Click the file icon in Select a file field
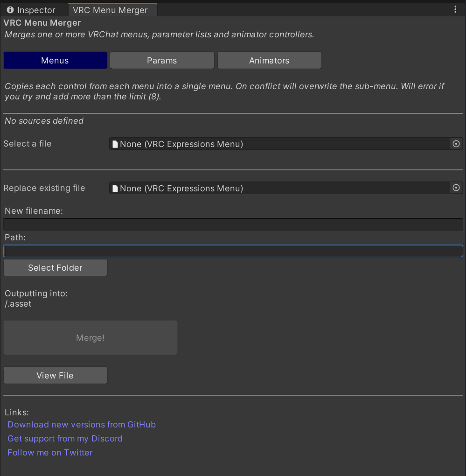 115,144
